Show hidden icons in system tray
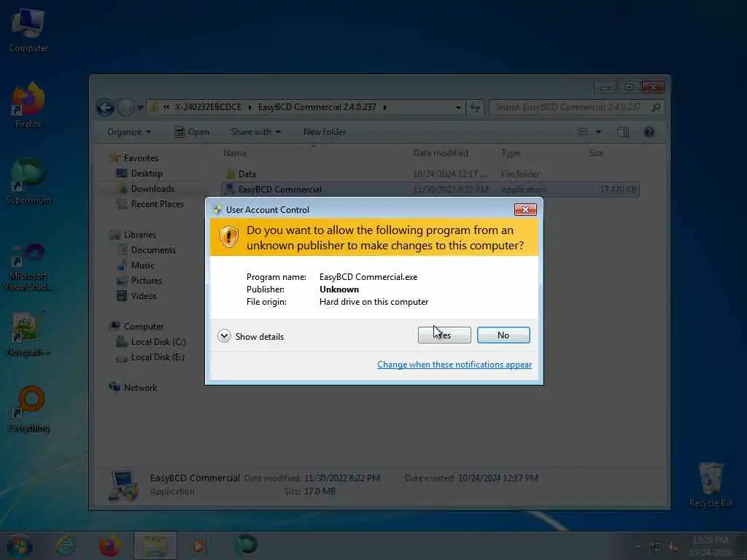This screenshot has height=560, width=747. pyautogui.click(x=638, y=546)
